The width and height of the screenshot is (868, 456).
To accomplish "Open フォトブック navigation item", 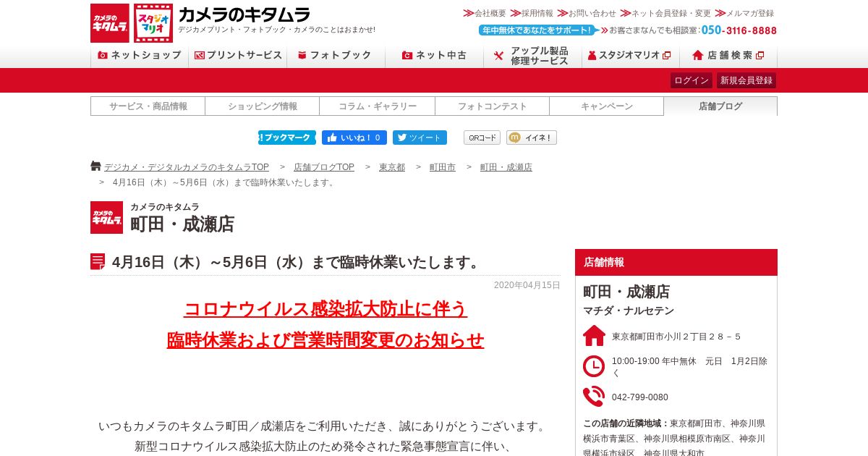I will 336,55.
